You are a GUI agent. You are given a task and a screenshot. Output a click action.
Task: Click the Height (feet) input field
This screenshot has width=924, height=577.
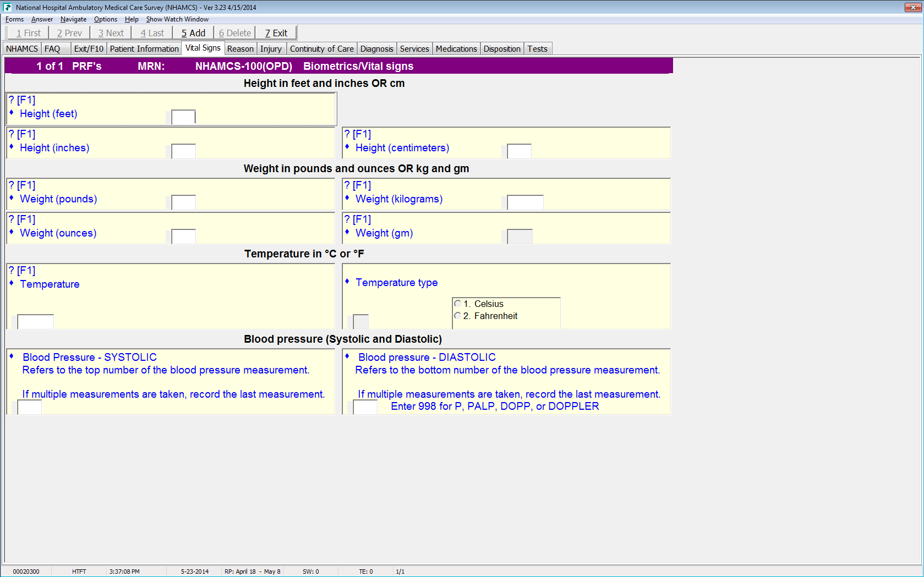[183, 117]
